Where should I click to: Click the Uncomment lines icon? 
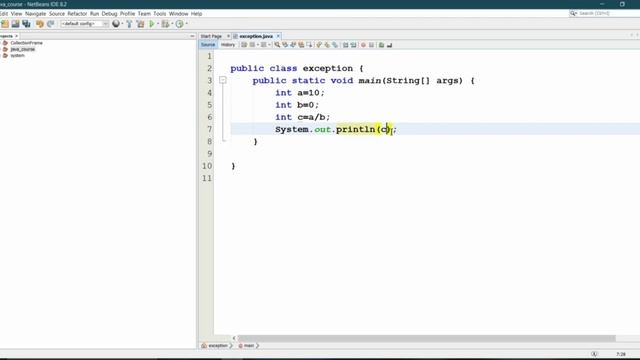click(x=389, y=45)
